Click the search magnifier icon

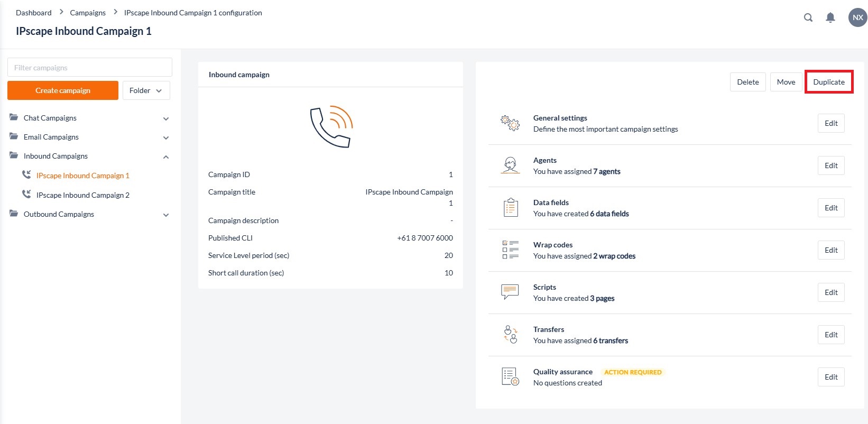[x=808, y=17]
